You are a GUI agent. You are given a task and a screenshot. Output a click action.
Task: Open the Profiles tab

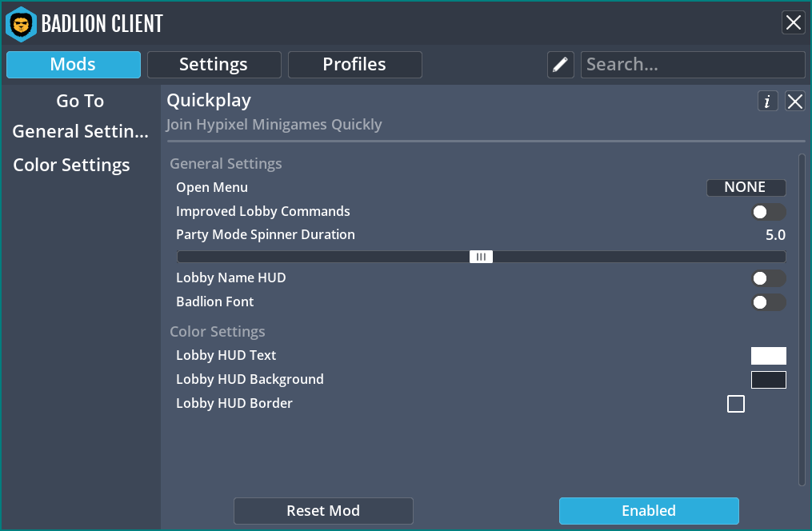pyautogui.click(x=354, y=64)
